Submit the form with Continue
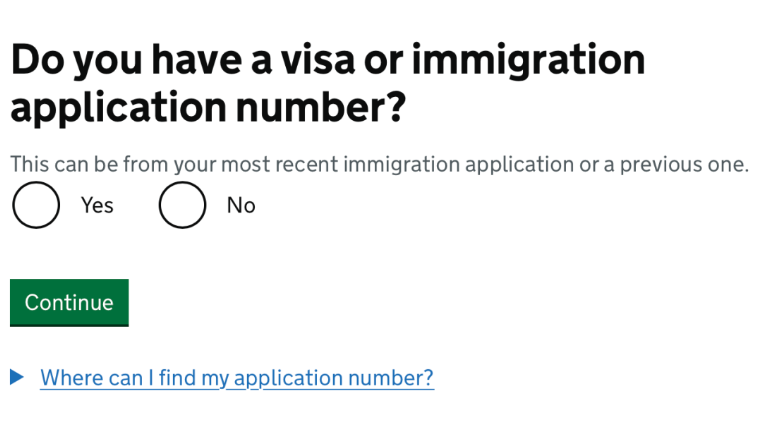This screenshot has width=760, height=424. coord(69,302)
